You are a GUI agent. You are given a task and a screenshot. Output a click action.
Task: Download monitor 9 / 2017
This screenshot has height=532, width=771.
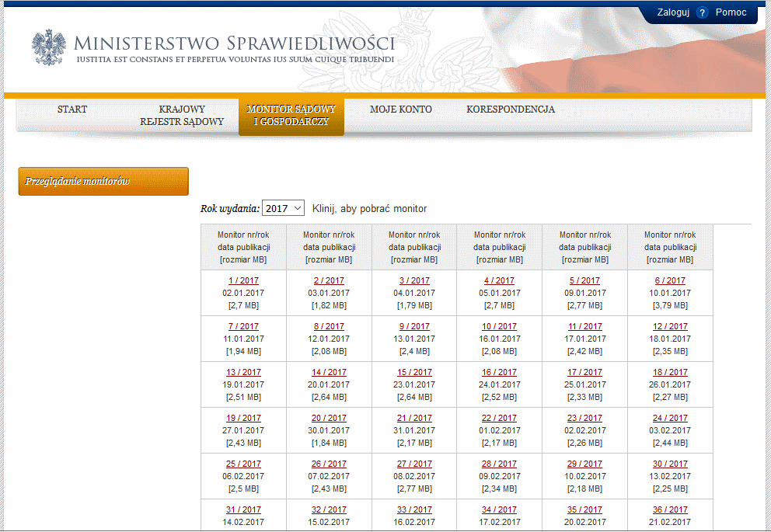414,326
